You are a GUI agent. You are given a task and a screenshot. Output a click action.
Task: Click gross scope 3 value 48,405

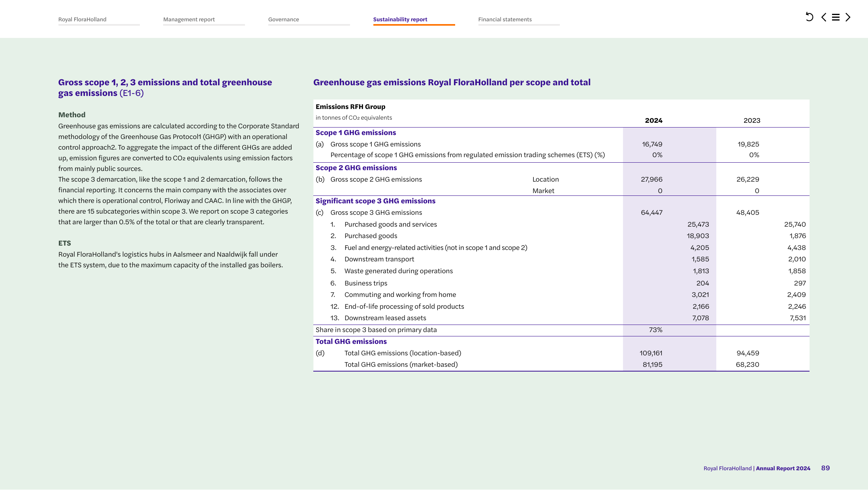[x=747, y=212]
